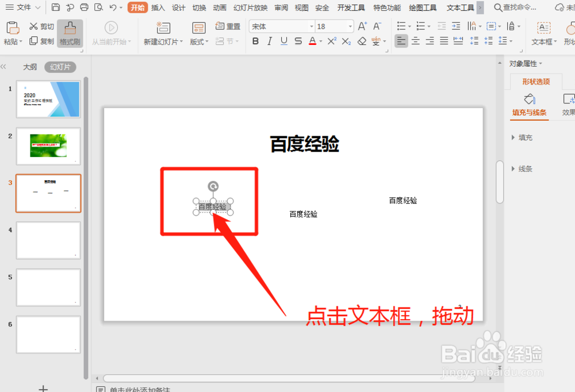Open the 幻灯片放映 slideshow tab
Screen dimensions: 575x392
pos(251,7)
